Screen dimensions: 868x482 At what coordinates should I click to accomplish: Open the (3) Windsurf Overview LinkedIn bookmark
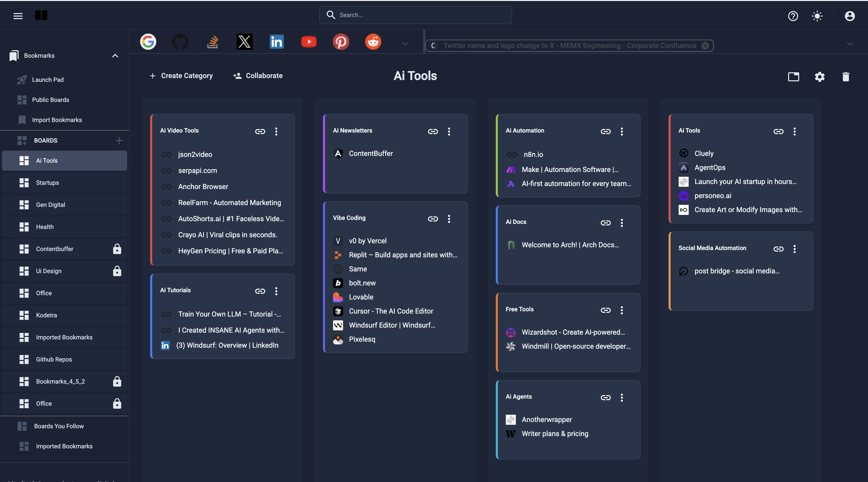pyautogui.click(x=227, y=345)
